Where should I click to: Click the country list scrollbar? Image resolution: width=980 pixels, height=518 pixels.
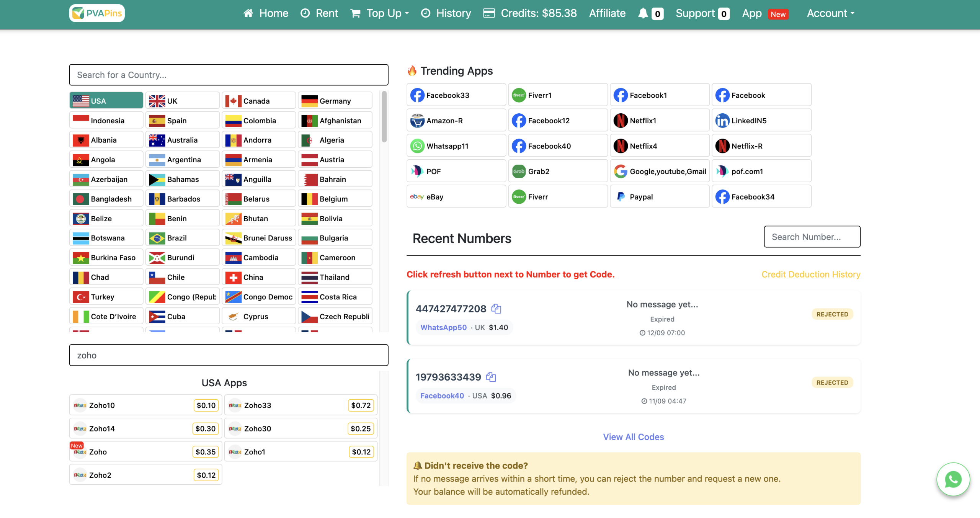(x=384, y=117)
